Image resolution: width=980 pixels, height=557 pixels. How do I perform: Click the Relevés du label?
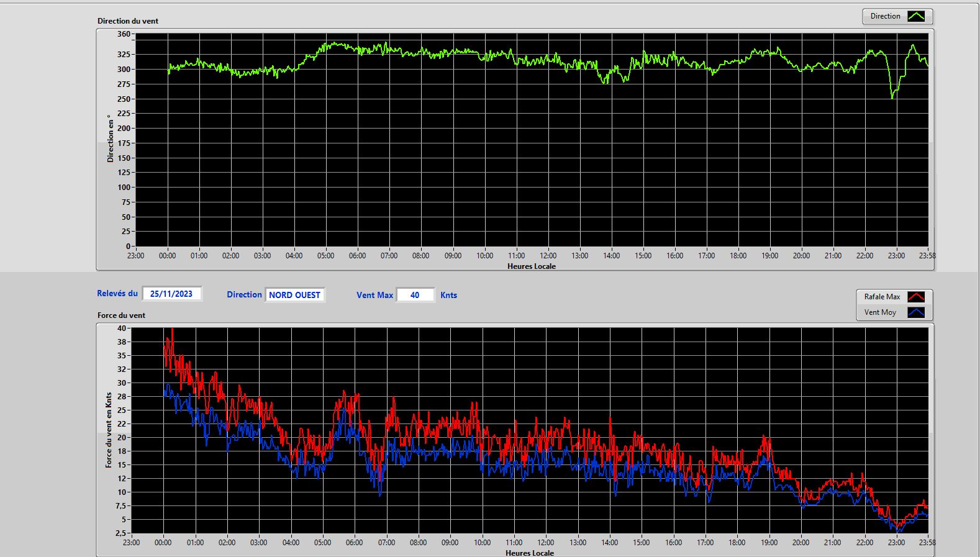(x=117, y=293)
